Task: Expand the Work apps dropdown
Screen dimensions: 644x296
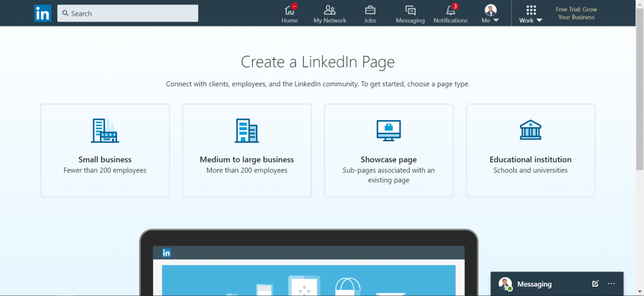Action: (x=531, y=13)
